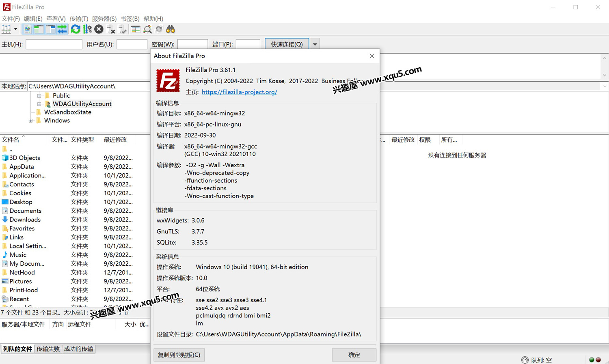Reconnect to last server icon

point(122,29)
